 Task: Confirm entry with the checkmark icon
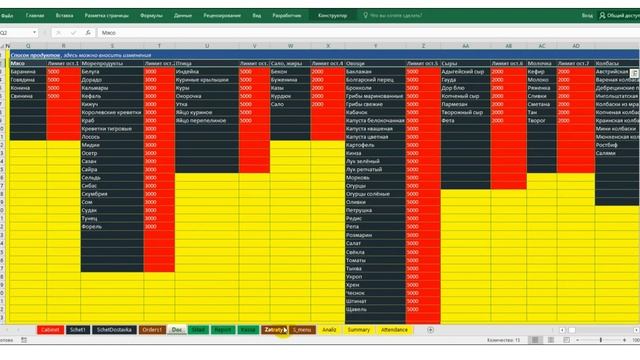(x=73, y=33)
